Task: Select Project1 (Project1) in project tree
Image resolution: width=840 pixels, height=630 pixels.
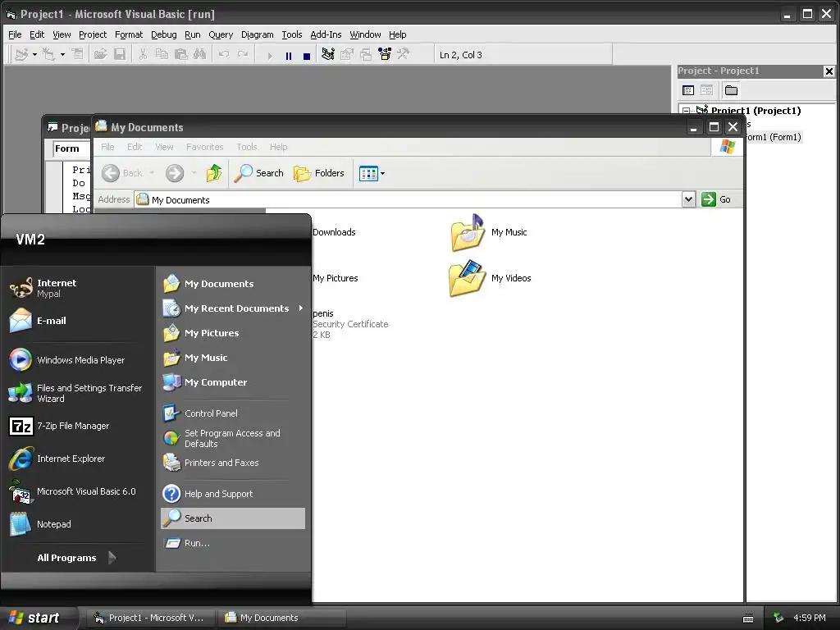Action: pos(756,111)
